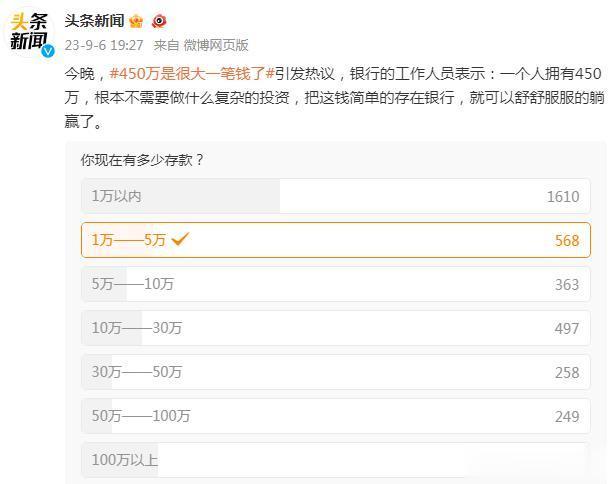Click the gold crown membership icon
The height and width of the screenshot is (484, 609).
[136, 21]
